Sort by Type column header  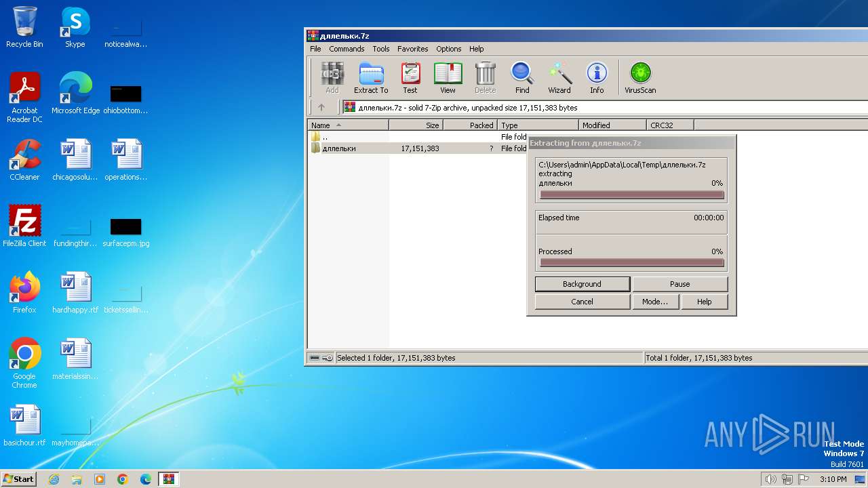click(538, 125)
